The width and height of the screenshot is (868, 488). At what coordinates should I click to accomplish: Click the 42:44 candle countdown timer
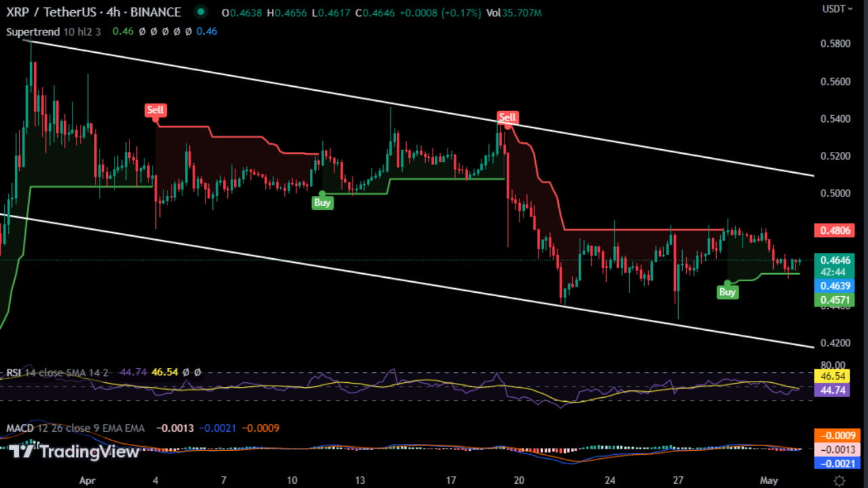831,272
